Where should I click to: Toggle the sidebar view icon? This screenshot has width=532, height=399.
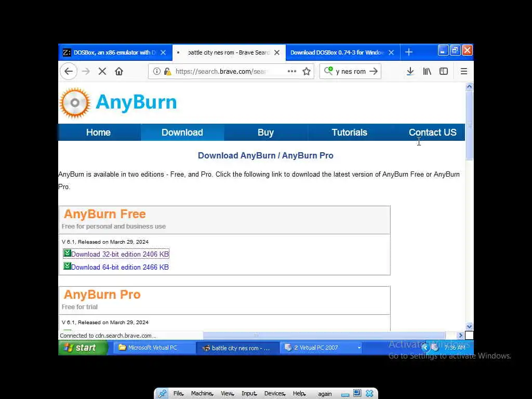pos(444,71)
